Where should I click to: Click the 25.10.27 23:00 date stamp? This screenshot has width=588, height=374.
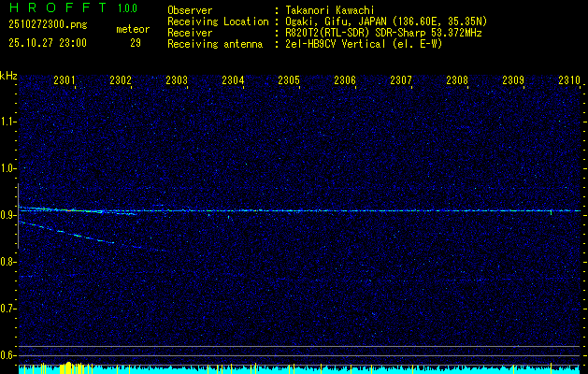click(x=47, y=43)
